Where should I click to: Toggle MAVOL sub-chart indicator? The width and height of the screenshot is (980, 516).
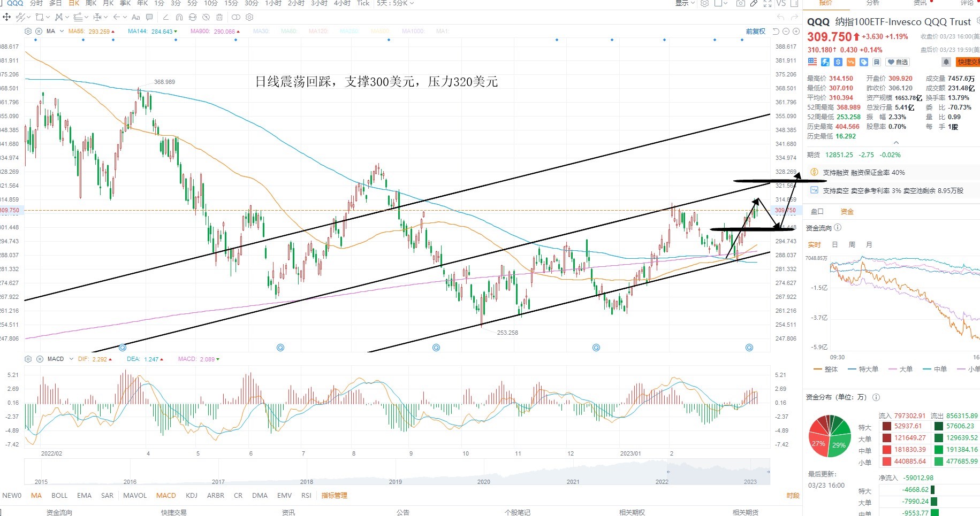135,495
